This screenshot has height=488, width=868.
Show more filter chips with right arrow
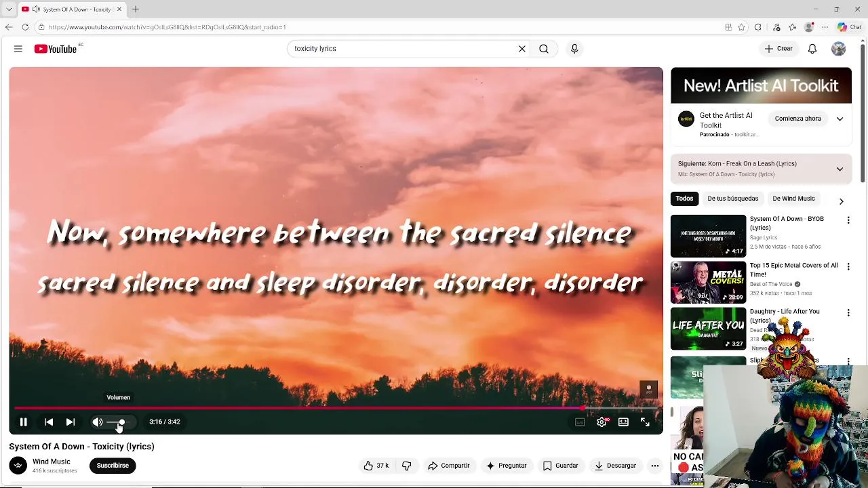[841, 201]
